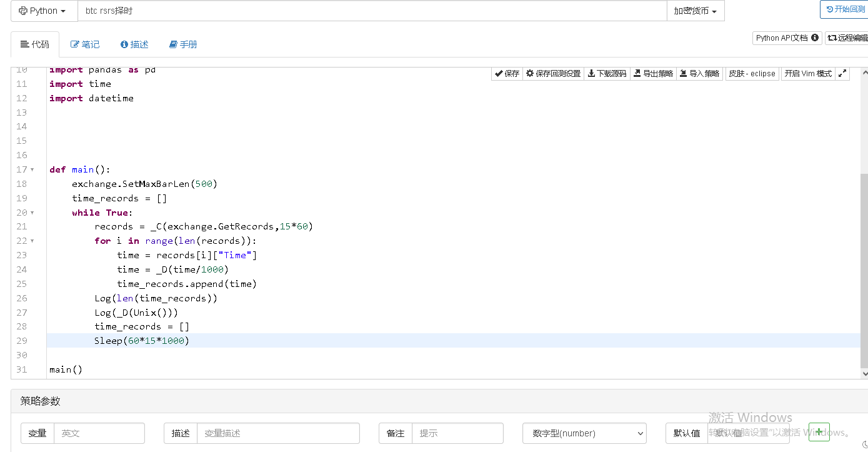Viewport: 868px width, 452px height.
Task: Download source code from editor toolbar
Action: [607, 74]
